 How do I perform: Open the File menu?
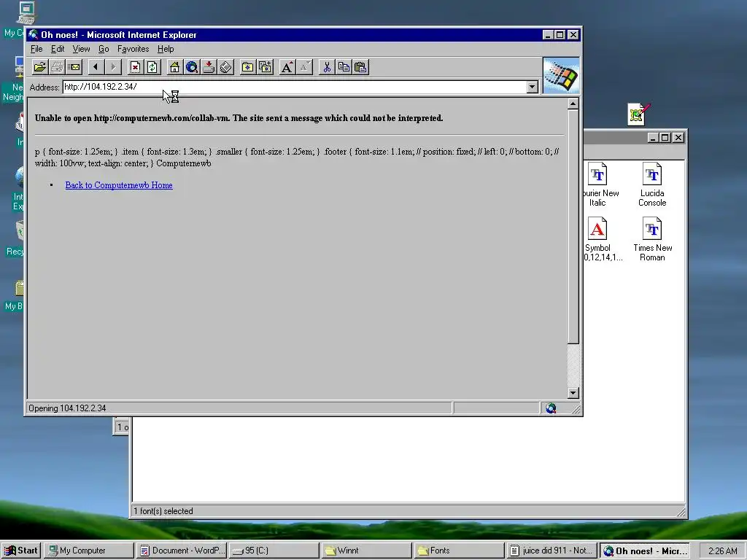[x=36, y=49]
